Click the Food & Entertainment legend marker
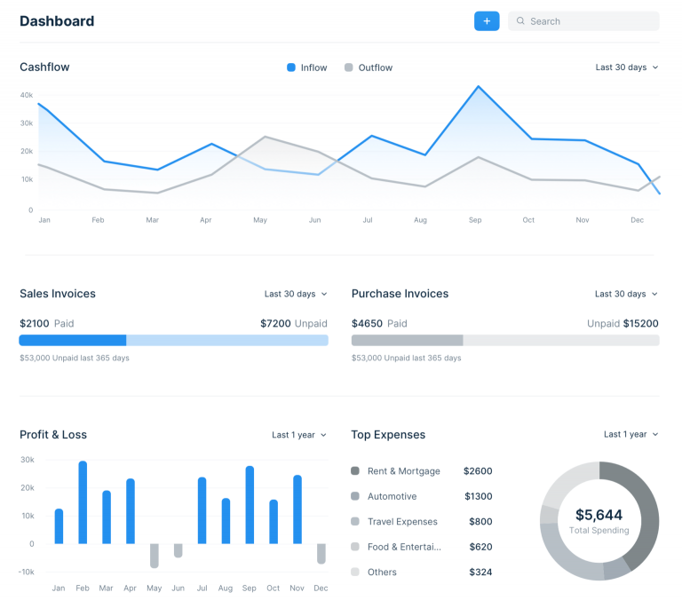 (355, 547)
